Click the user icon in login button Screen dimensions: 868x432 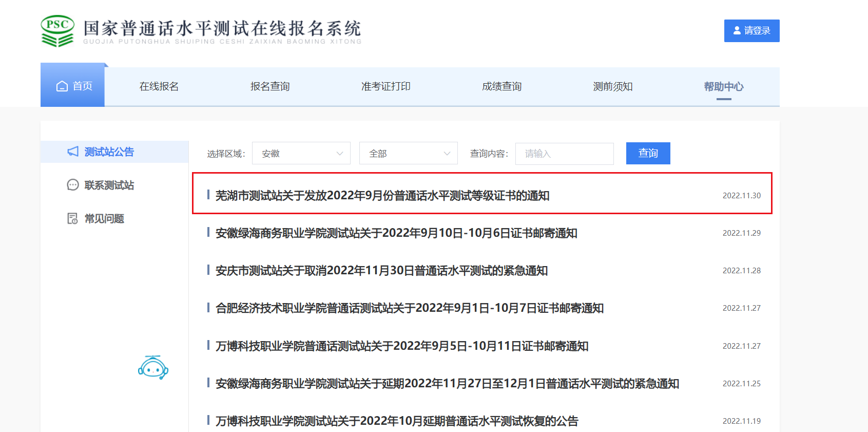click(737, 31)
